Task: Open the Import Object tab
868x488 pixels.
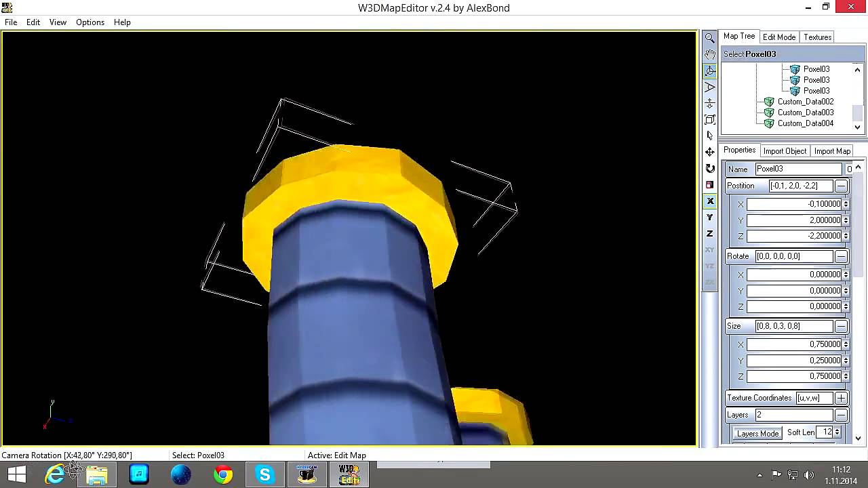Action: pos(785,151)
